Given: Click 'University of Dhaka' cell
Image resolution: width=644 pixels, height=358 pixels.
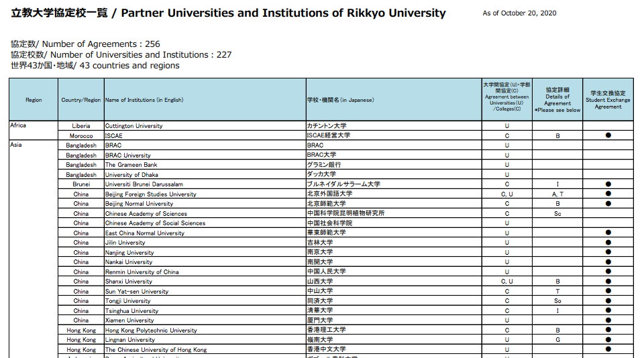Looking at the screenshot, I should click(x=205, y=174).
